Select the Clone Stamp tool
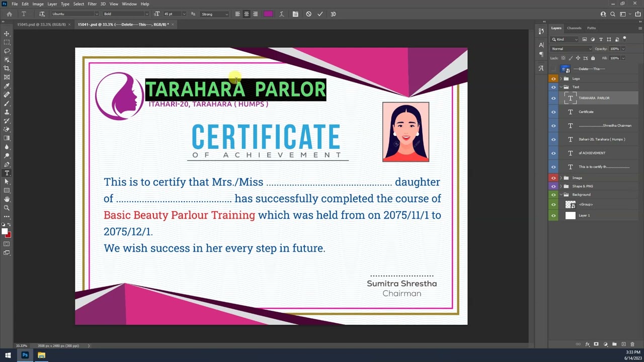The image size is (644, 362). click(7, 112)
